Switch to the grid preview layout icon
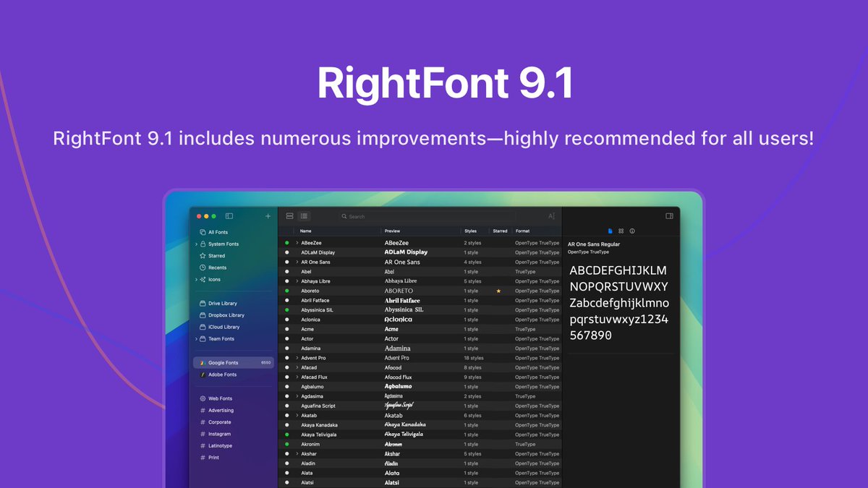The width and height of the screenshot is (868, 488). 290,216
